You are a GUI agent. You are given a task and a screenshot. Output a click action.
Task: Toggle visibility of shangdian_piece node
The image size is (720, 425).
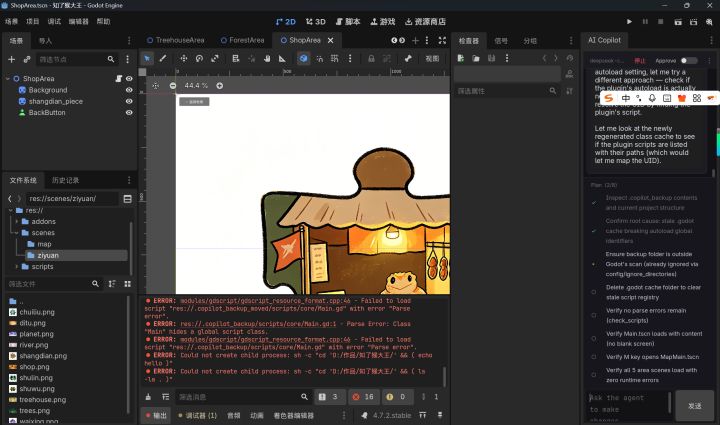click(x=129, y=101)
